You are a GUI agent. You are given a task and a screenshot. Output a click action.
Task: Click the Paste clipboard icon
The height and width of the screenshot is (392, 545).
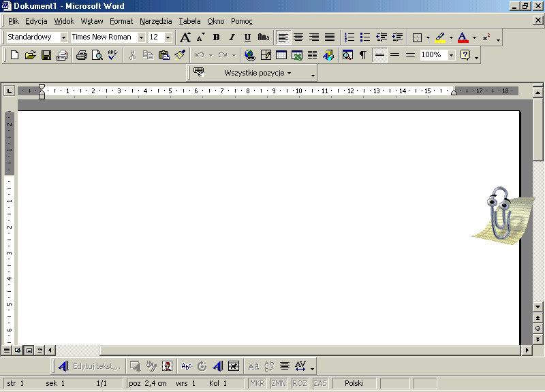[164, 55]
